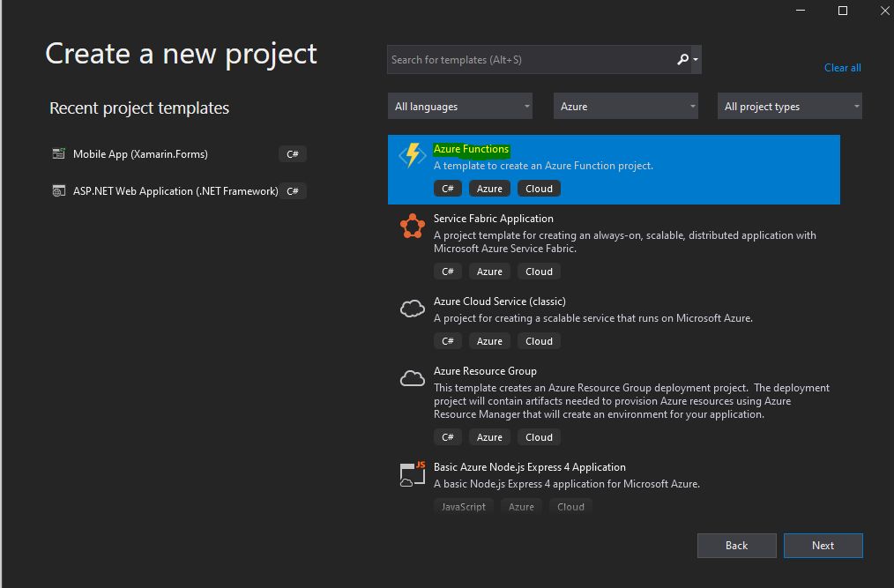This screenshot has height=588, width=894.
Task: Click the search magnifier icon
Action: (682, 59)
